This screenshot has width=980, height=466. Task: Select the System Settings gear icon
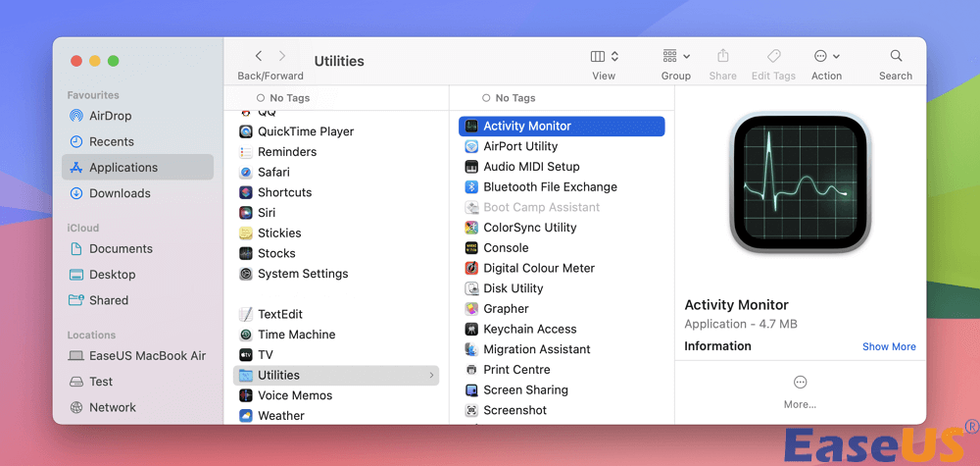tap(246, 274)
